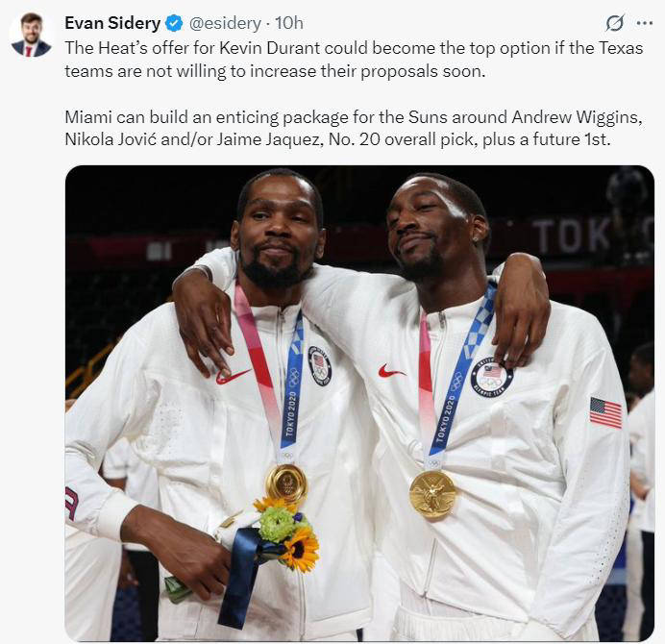Image resolution: width=665 pixels, height=644 pixels.
Task: Click the paragraph beginning "The Heat's offer"
Action: click(x=354, y=60)
